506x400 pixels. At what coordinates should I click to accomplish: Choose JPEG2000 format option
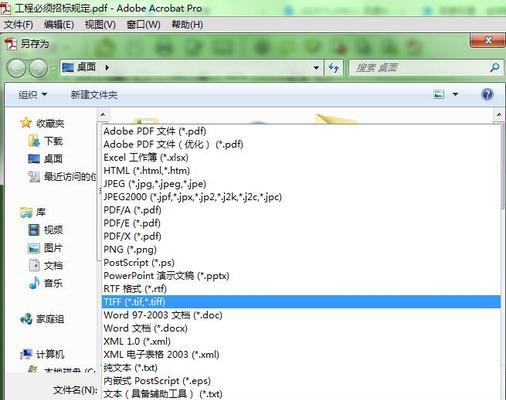tap(301, 197)
